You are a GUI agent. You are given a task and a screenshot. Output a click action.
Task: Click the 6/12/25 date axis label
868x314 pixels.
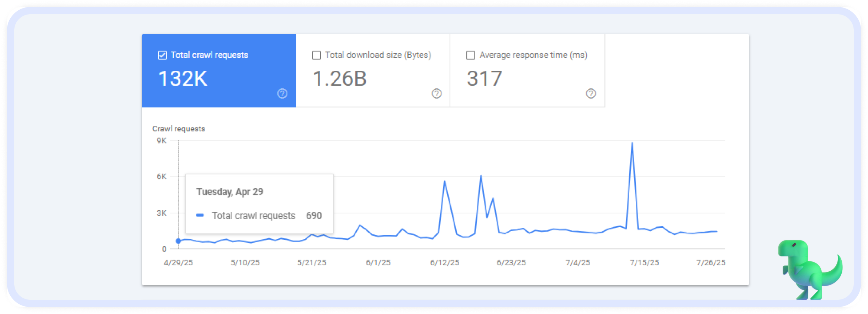[445, 262]
